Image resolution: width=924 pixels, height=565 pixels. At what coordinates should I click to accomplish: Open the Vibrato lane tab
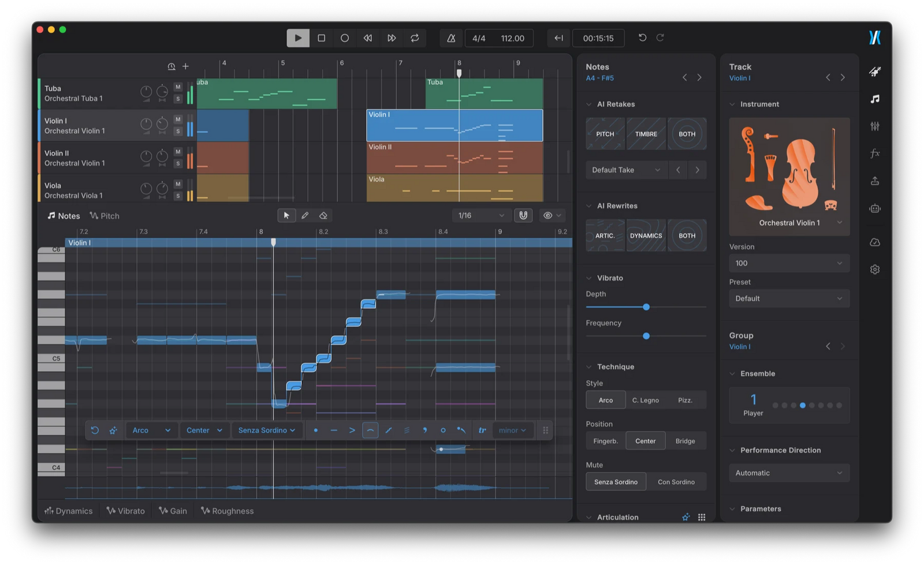[x=125, y=511]
